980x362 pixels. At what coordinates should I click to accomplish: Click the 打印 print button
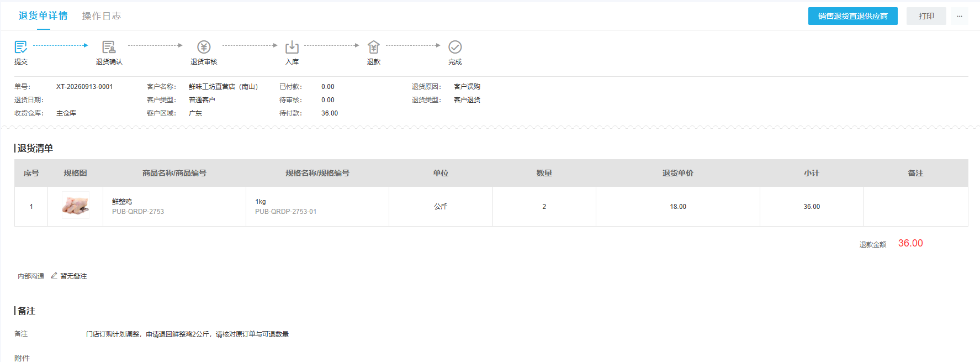coord(926,16)
